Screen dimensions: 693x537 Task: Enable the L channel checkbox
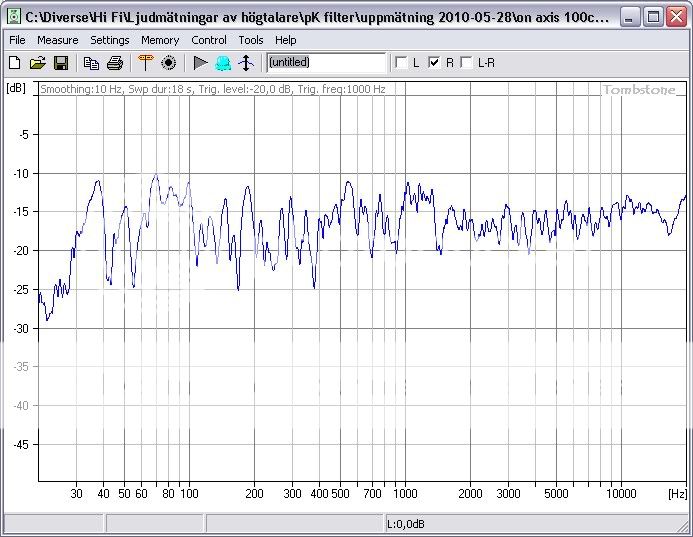pyautogui.click(x=402, y=63)
